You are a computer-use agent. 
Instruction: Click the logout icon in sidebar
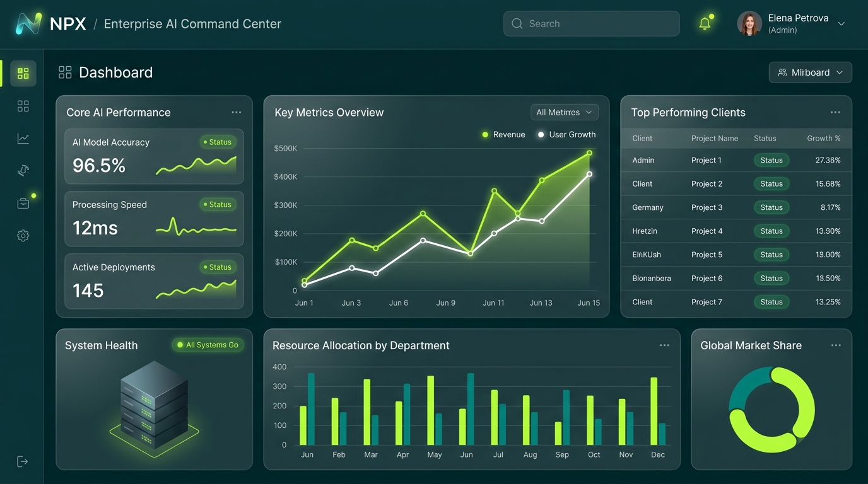[x=23, y=461]
